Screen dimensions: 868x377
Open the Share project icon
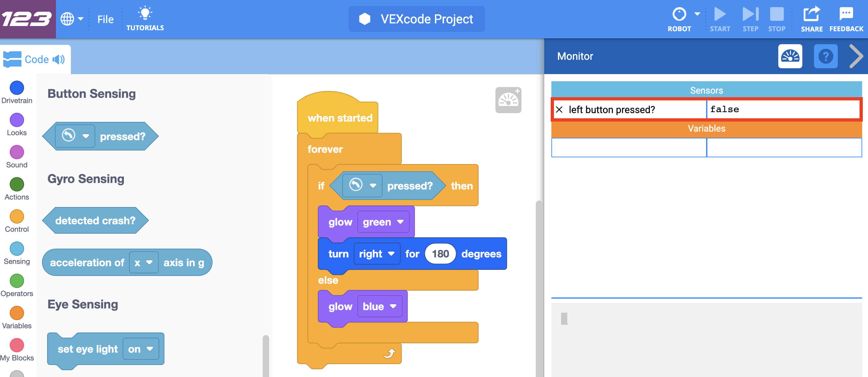pyautogui.click(x=812, y=15)
